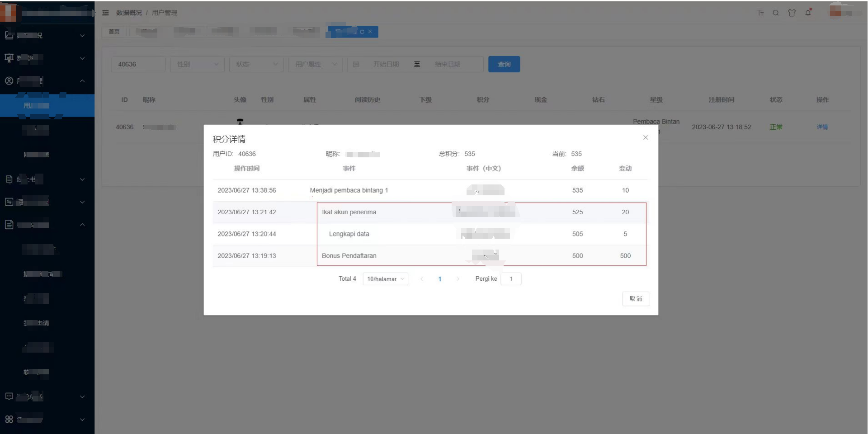Click the 取消 button in dialog
The height and width of the screenshot is (434, 868).
(636, 299)
